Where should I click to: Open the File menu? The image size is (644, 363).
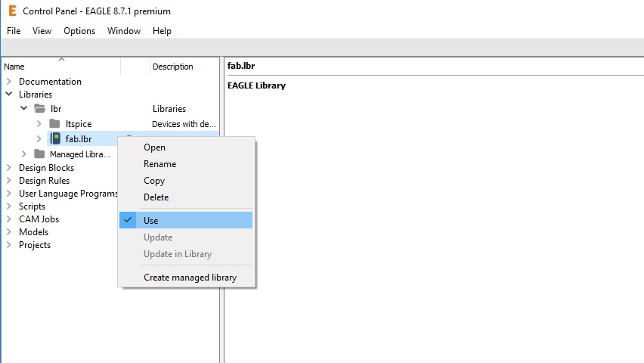point(14,31)
